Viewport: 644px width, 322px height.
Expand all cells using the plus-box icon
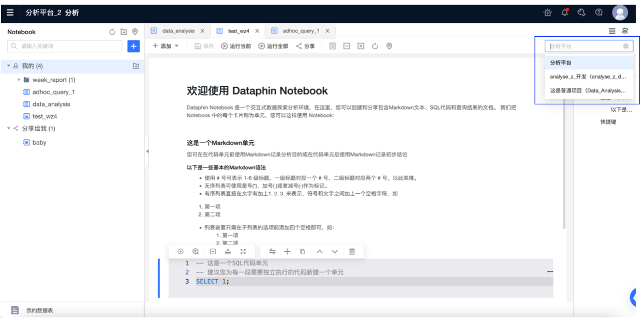pos(360,46)
